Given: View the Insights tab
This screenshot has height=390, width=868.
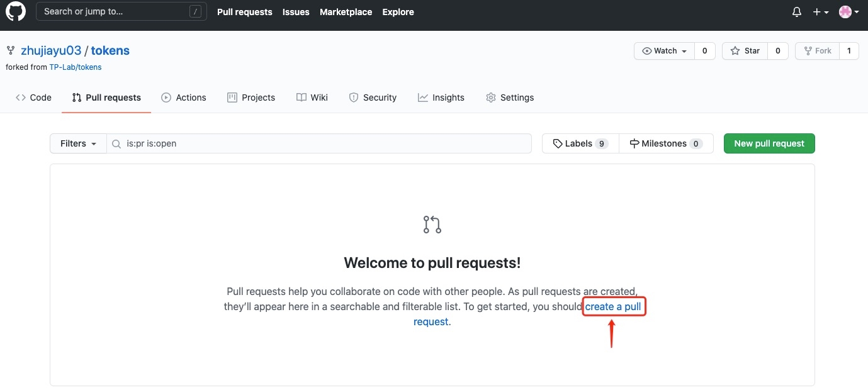Looking at the screenshot, I should coord(441,97).
